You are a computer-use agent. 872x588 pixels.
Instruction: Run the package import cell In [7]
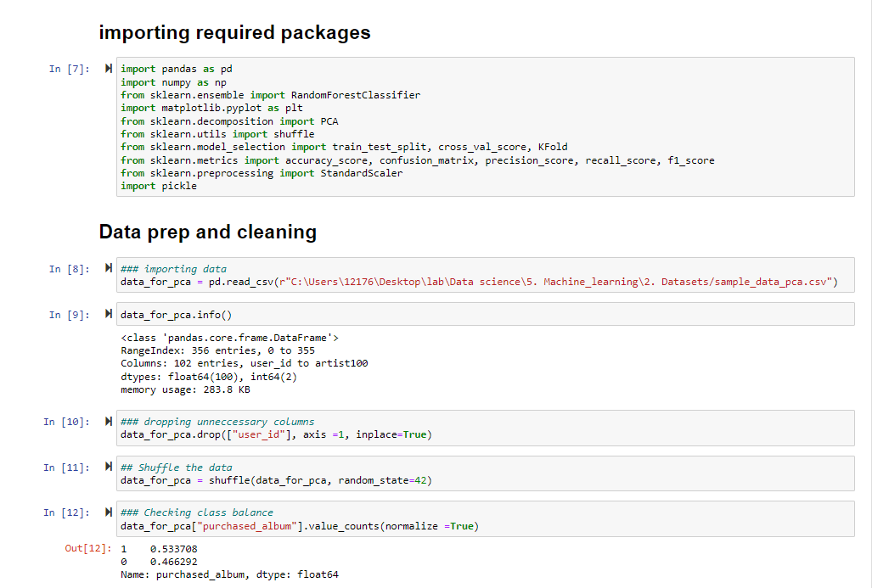(108, 69)
